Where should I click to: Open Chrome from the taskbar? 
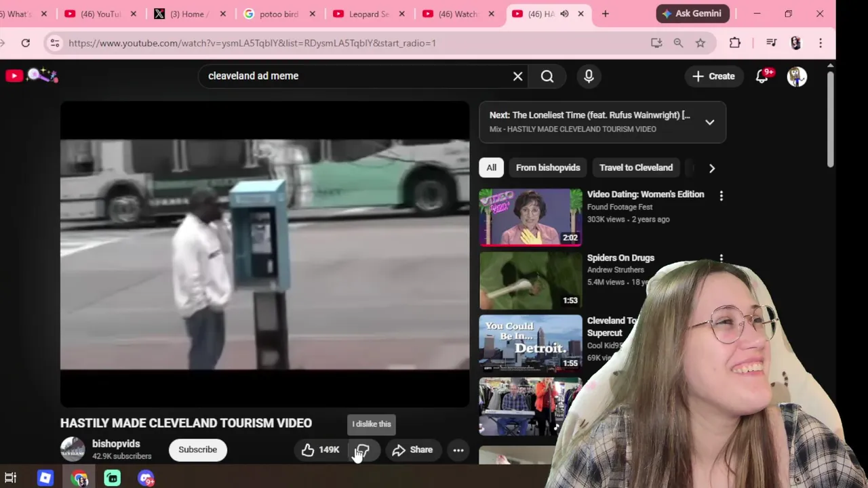pos(80,479)
